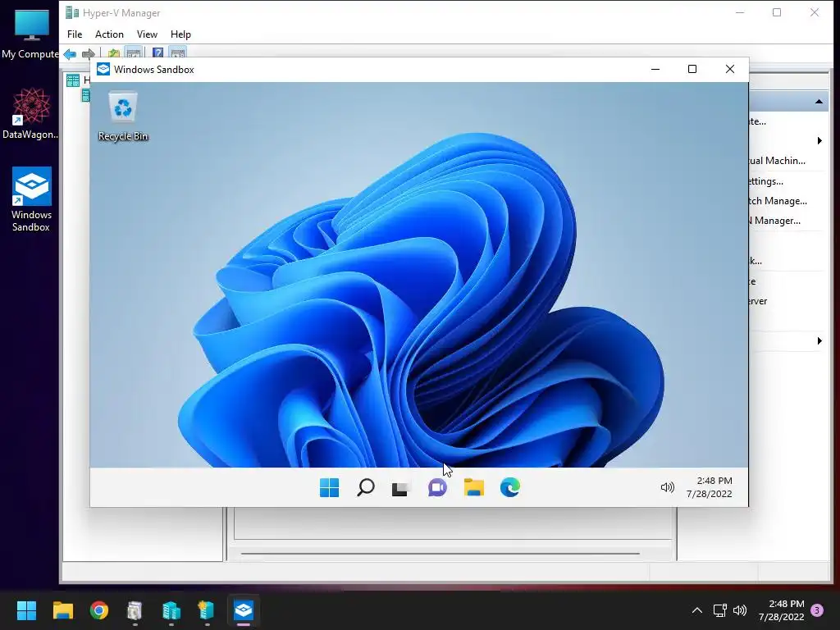
Task: Open the first submenu arrow in Actions pane
Action: 819,141
